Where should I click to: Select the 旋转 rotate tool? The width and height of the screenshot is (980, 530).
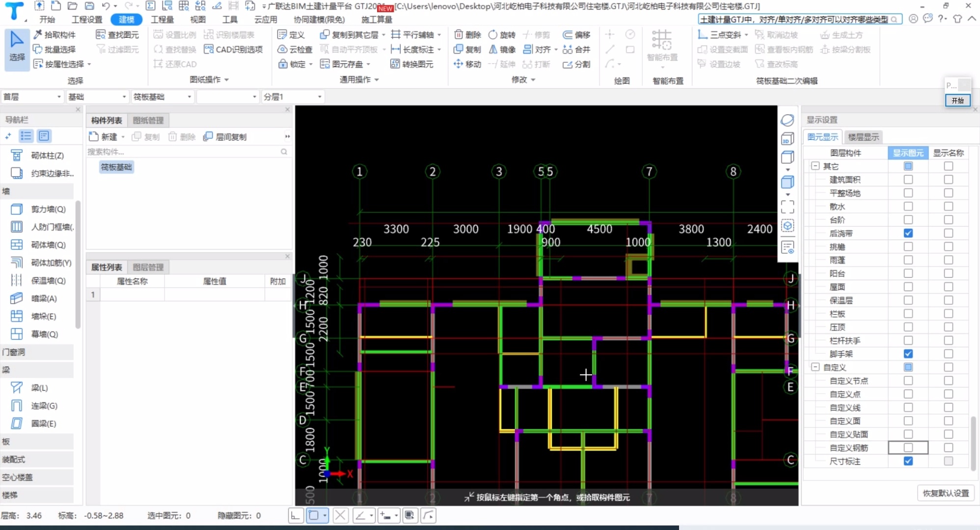[502, 35]
